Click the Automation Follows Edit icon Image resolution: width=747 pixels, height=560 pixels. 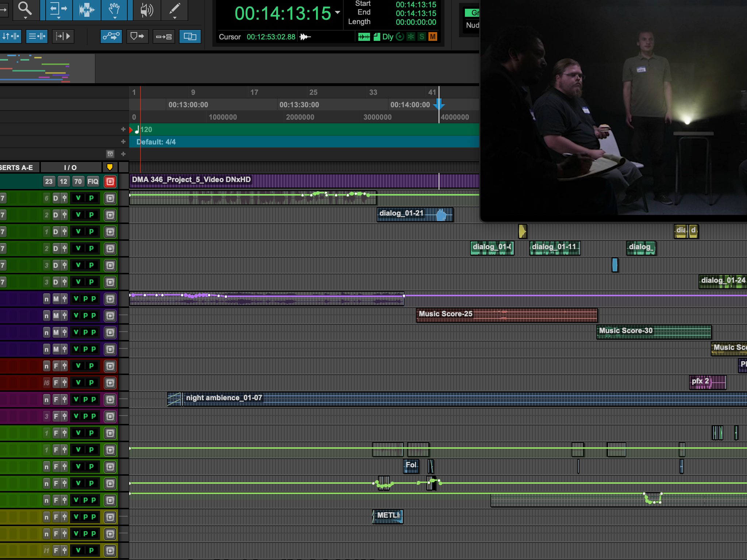pos(111,36)
